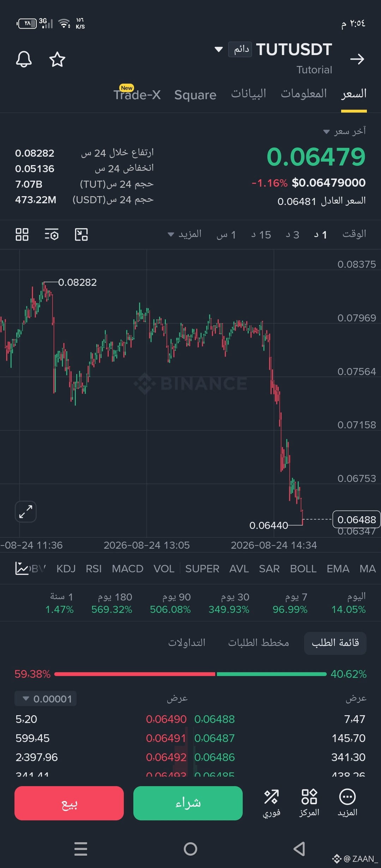Viewport: 381px width, 868px height.
Task: Tap the buy/sell ratio bar
Action: (x=190, y=674)
